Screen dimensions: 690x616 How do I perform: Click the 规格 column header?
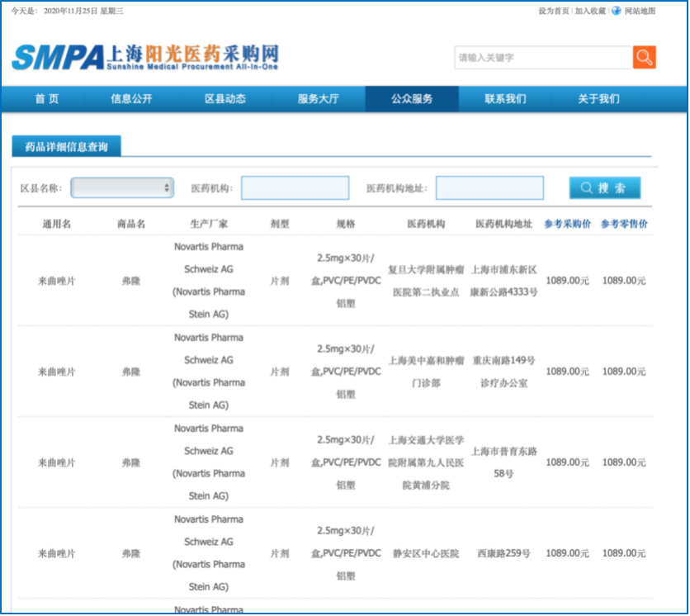click(x=346, y=224)
